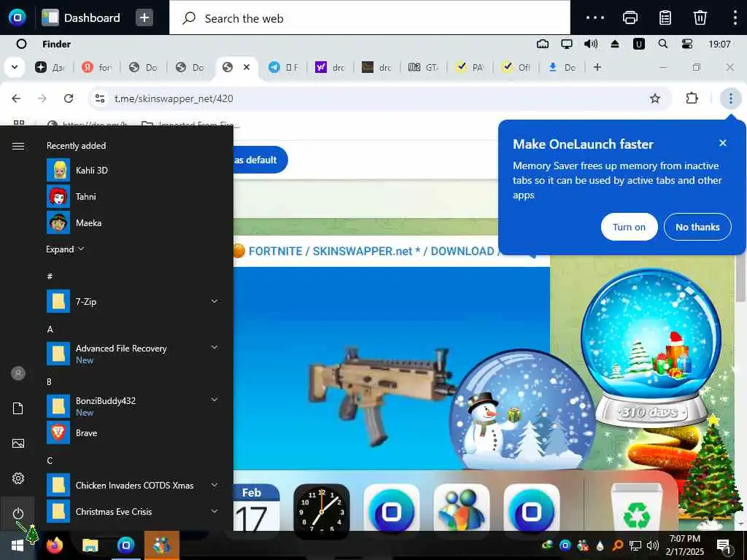
Task: Click the Windows Start button
Action: click(x=18, y=545)
